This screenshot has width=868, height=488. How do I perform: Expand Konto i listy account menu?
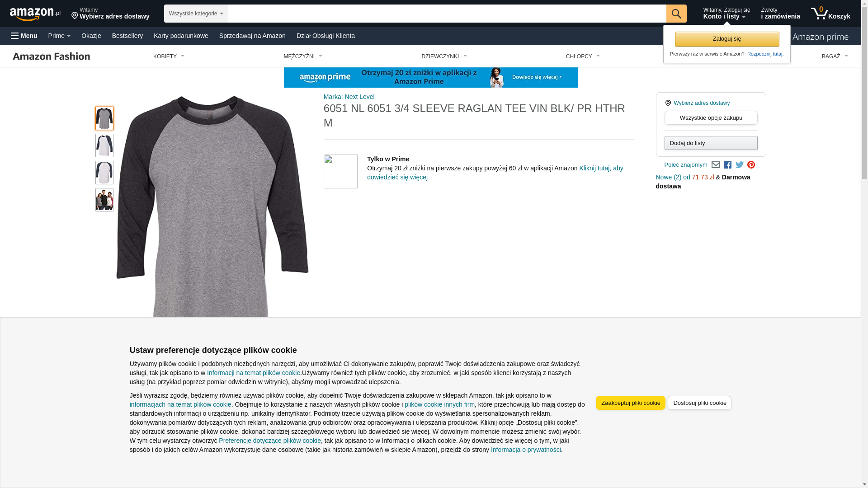coord(726,14)
